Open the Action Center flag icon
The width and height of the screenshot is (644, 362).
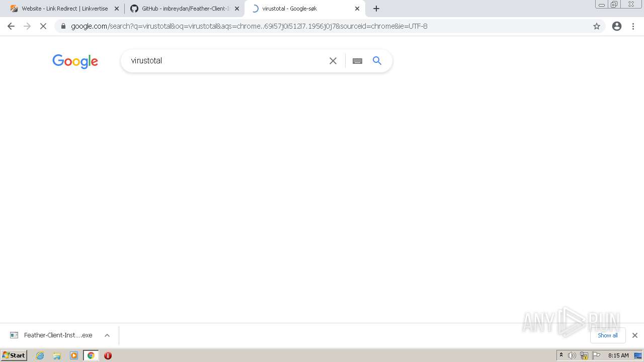596,355
